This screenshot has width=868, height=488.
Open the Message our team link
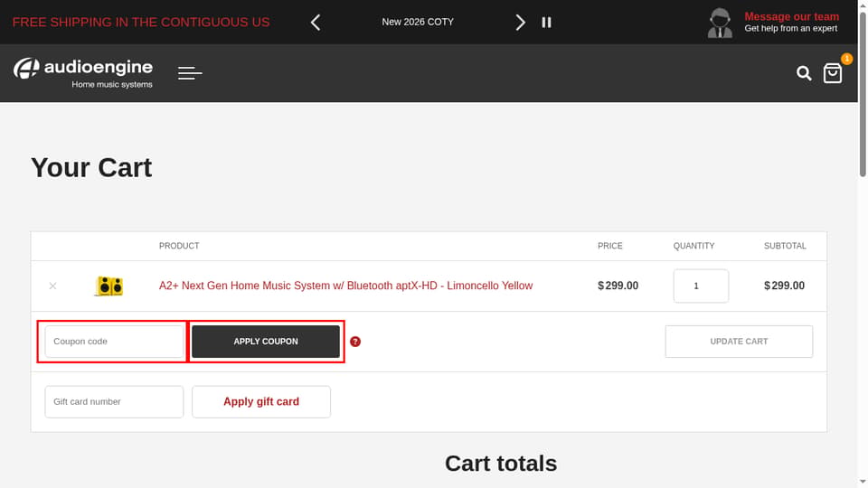point(792,16)
